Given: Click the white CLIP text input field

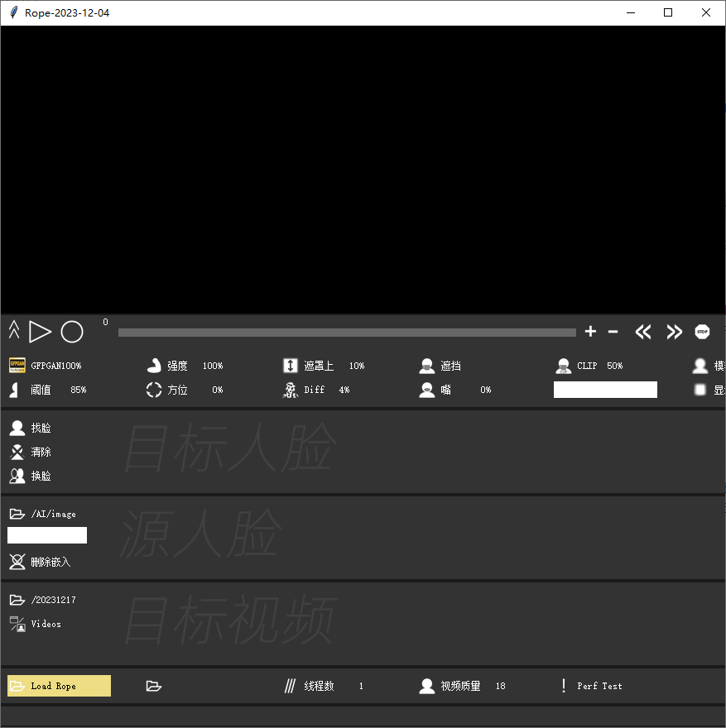Looking at the screenshot, I should 605,390.
